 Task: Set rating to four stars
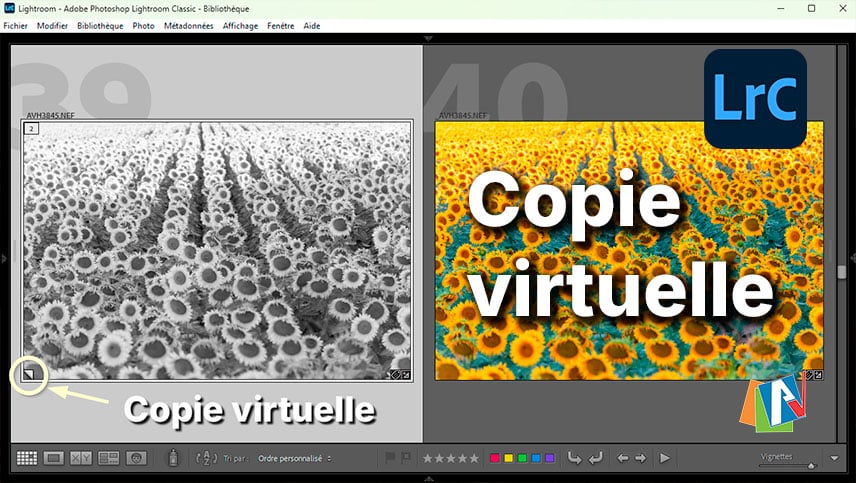(x=463, y=458)
